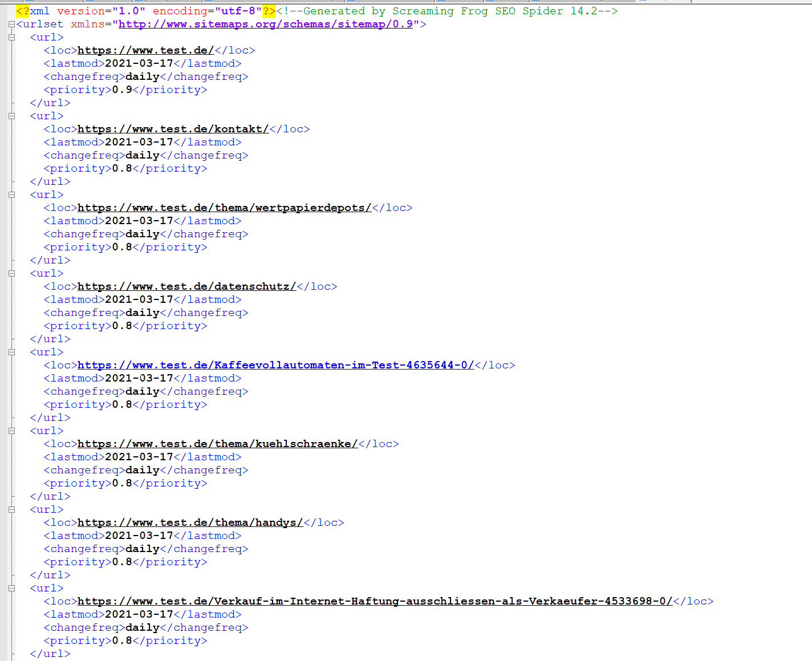This screenshot has height=661, width=812.
Task: Follow the test.de/kontakt/ link
Action: (x=173, y=129)
